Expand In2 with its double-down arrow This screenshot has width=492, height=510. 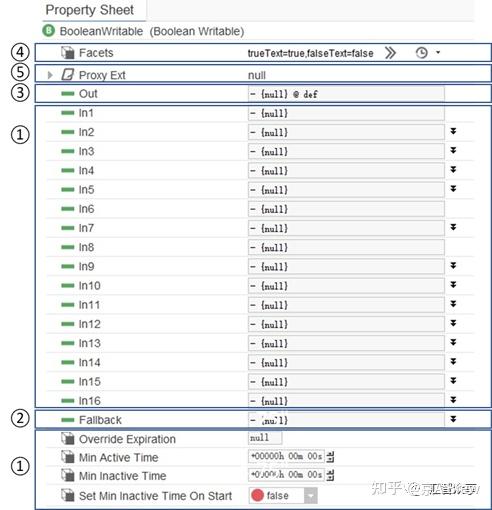(x=453, y=131)
